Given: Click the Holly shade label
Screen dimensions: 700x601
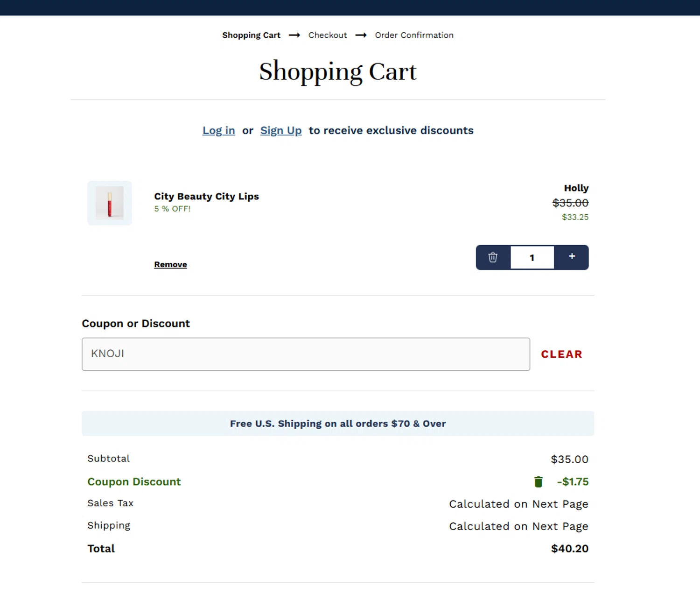Looking at the screenshot, I should click(x=576, y=188).
